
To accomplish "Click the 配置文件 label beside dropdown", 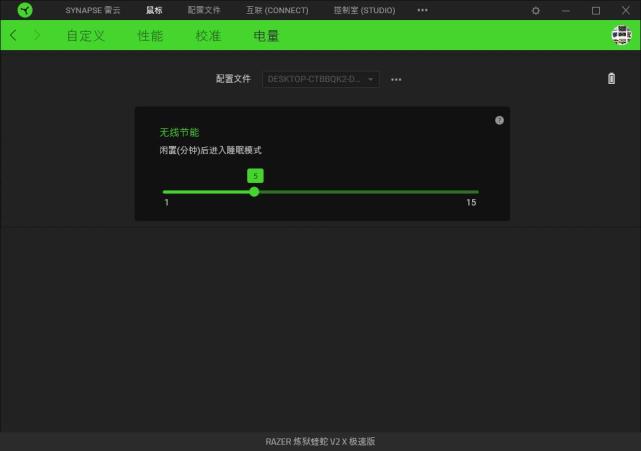I will [233, 79].
